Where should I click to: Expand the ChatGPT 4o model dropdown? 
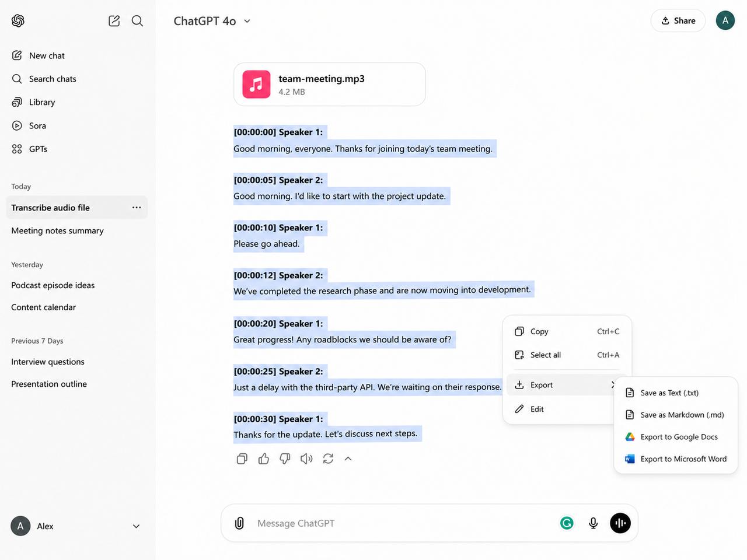click(212, 21)
